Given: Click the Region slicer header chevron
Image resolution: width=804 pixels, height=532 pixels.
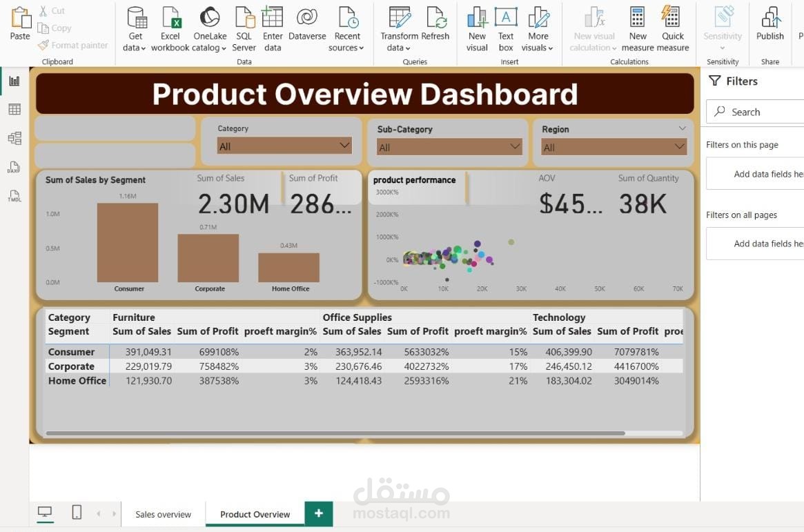Looking at the screenshot, I should [682, 128].
